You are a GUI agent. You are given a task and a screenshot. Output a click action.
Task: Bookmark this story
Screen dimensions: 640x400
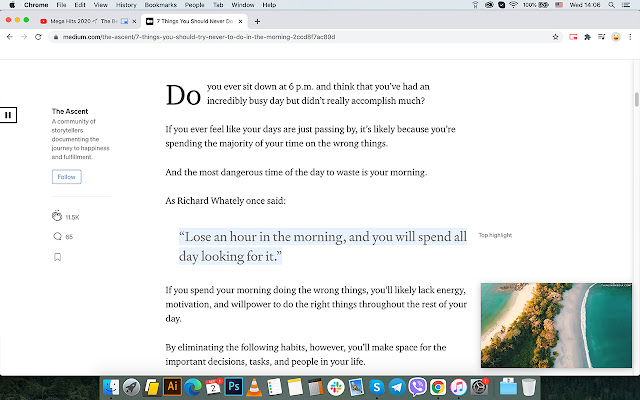pyautogui.click(x=57, y=257)
